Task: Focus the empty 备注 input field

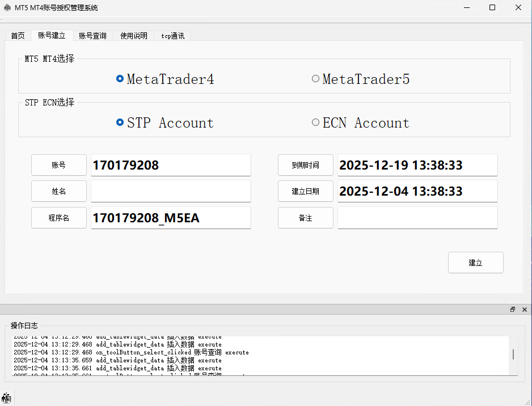Action: coord(417,218)
